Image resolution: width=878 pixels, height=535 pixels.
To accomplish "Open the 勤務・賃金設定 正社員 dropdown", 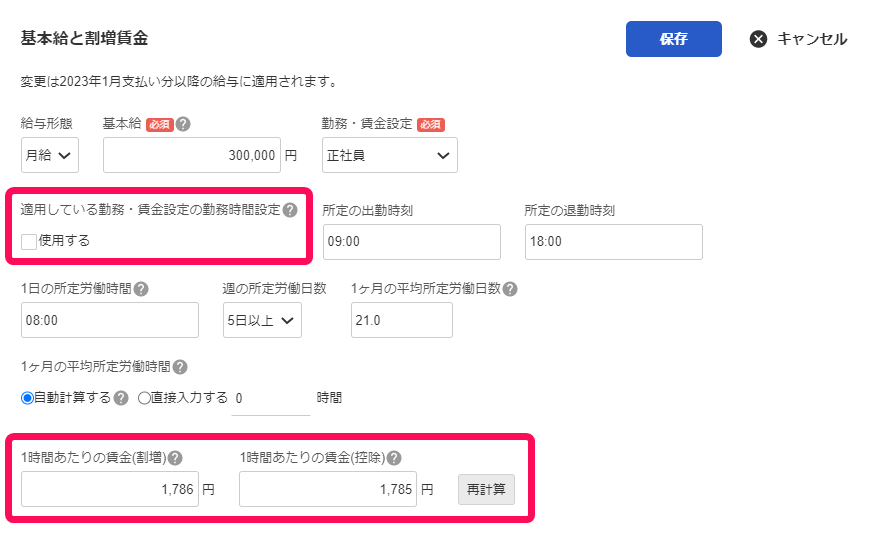I will tap(390, 155).
